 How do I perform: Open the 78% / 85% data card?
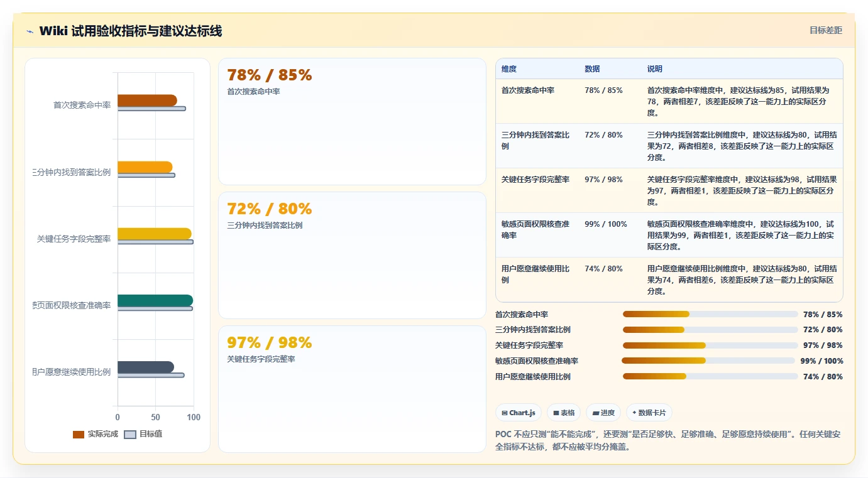point(352,122)
